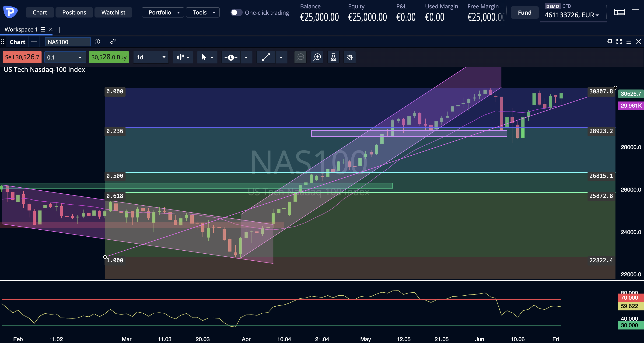Click the magenta 29.961K indicator label

(x=631, y=105)
